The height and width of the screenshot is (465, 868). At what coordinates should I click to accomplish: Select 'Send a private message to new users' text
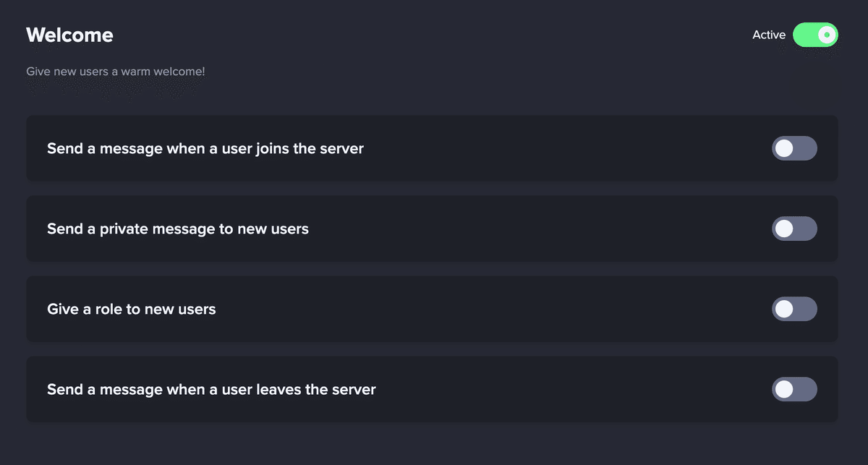(178, 229)
